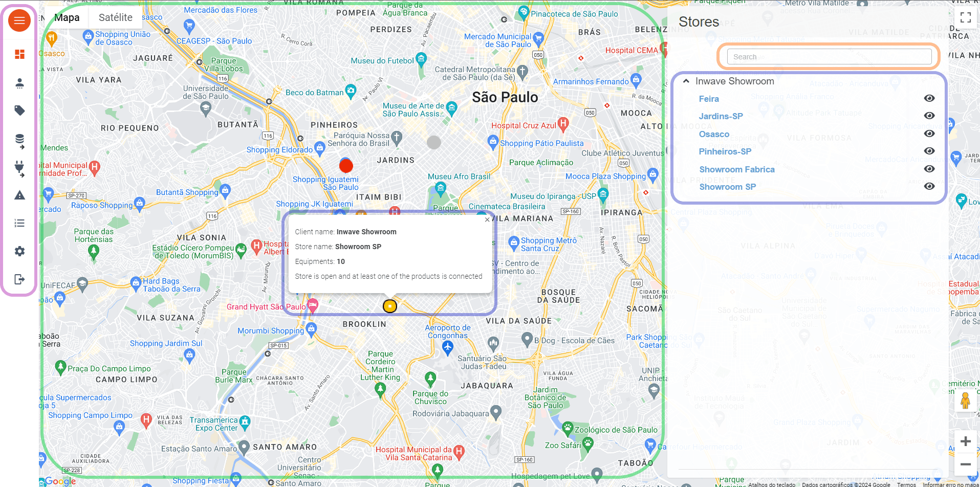Switch to the Satélite view tab
Screen dimensions: 980x487
(x=116, y=17)
